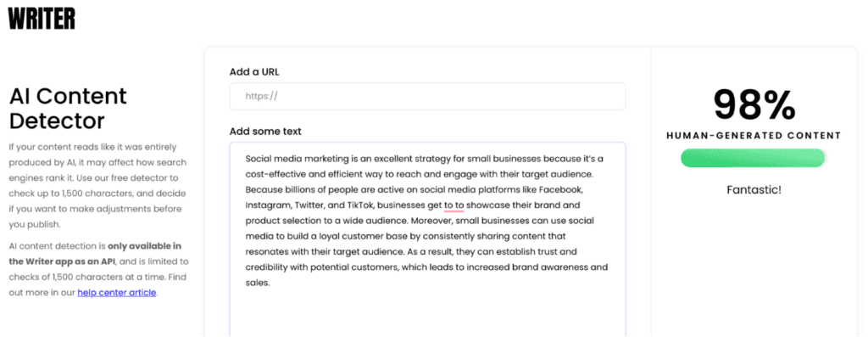This screenshot has height=337, width=868.
Task: Click the WRITER logo
Action: pyautogui.click(x=42, y=19)
